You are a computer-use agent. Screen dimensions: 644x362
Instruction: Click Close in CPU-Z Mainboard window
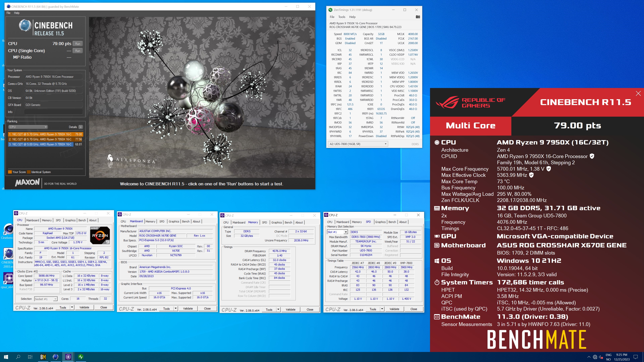[x=207, y=309]
